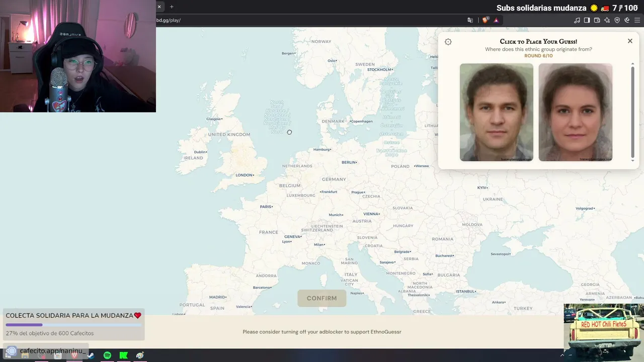The image size is (644, 362).
Task: Place a guess on the STOCKHOLM label
Action: click(379, 69)
